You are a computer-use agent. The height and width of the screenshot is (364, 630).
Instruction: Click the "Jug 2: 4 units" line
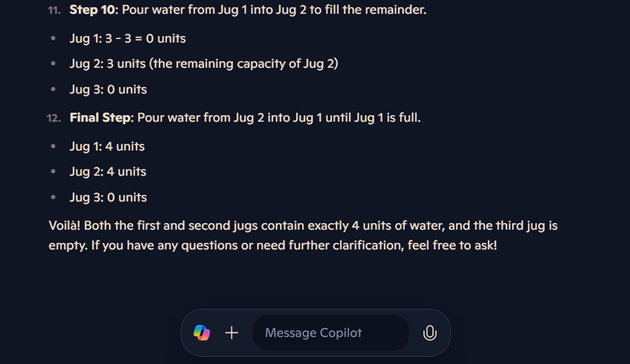pyautogui.click(x=108, y=172)
